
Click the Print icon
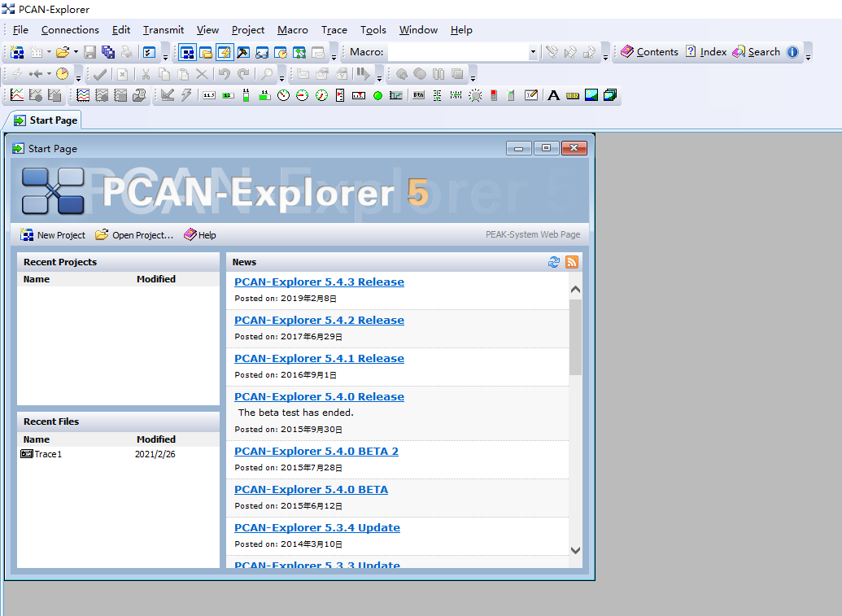click(126, 51)
